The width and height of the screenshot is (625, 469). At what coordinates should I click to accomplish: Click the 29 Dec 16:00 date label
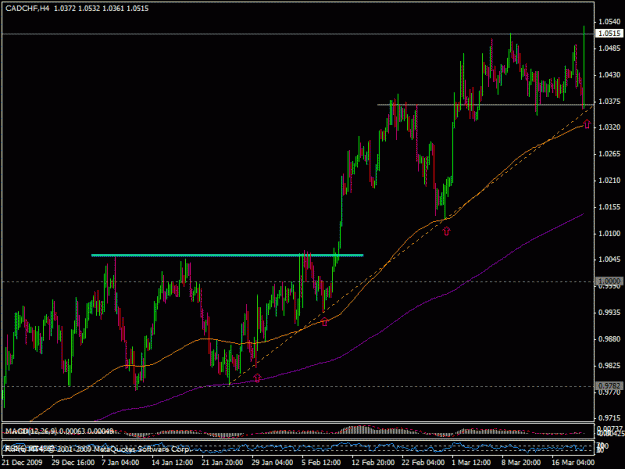73,463
